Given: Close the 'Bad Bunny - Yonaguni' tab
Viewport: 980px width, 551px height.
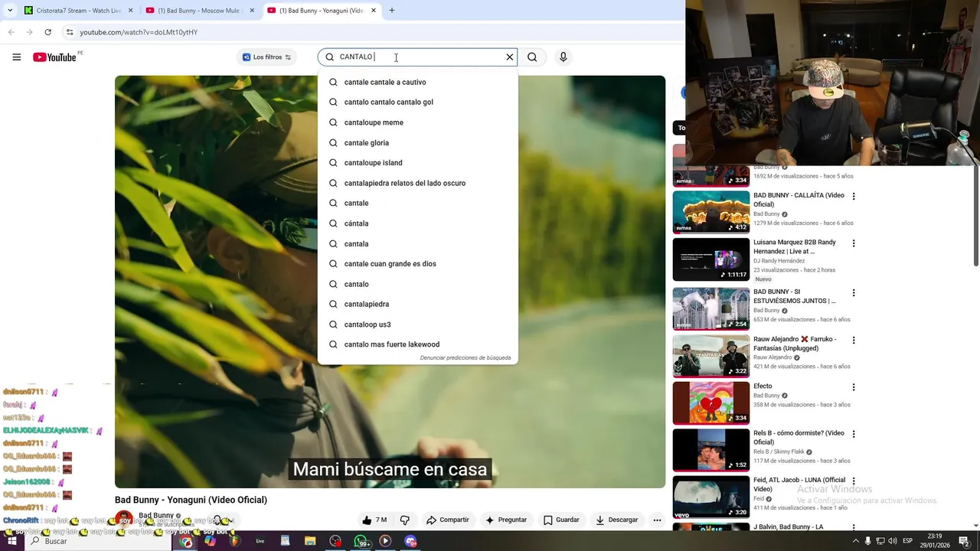Looking at the screenshot, I should point(373,11).
